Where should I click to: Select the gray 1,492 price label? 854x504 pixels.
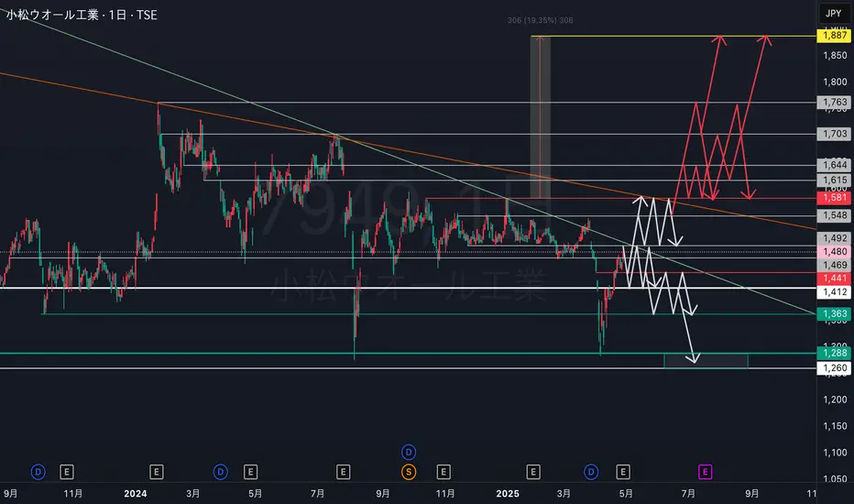834,238
